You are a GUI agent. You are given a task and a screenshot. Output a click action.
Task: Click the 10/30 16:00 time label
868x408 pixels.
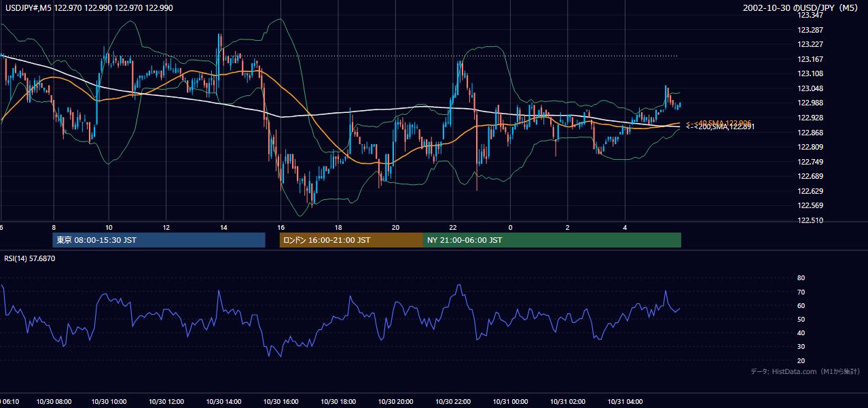pos(281,402)
